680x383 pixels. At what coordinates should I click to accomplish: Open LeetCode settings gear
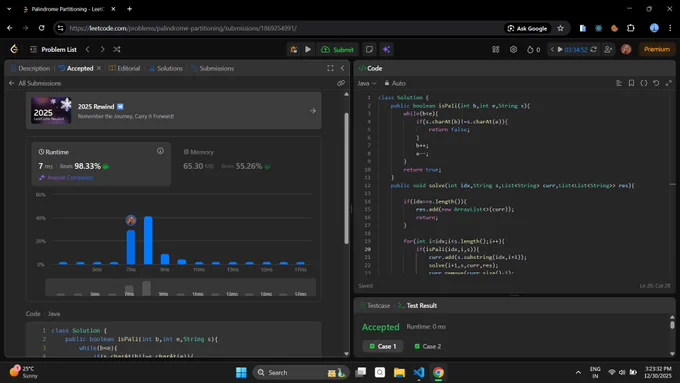(x=513, y=49)
